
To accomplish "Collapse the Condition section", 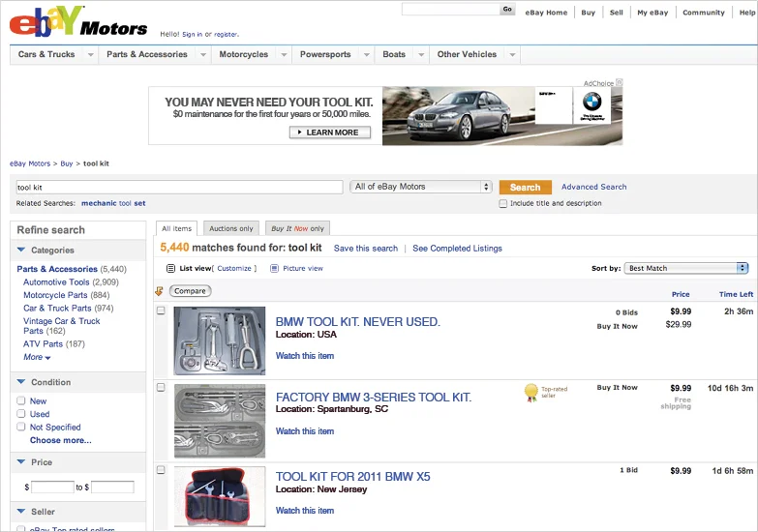I will pos(20,382).
